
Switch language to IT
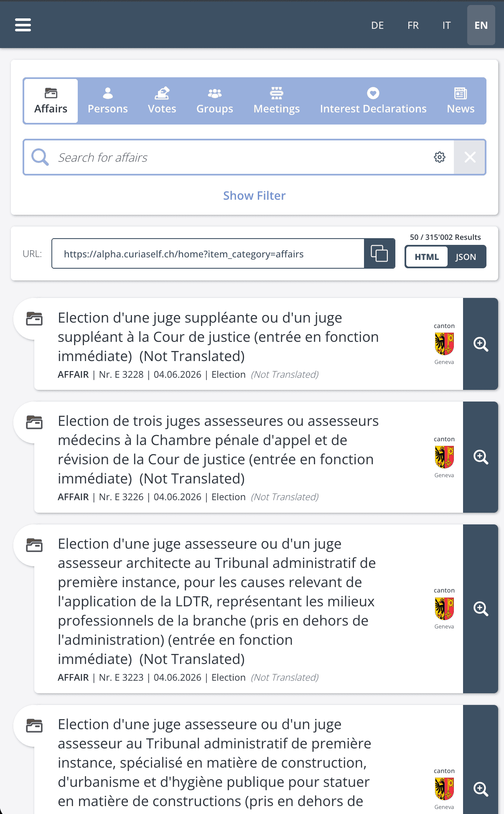click(x=446, y=25)
